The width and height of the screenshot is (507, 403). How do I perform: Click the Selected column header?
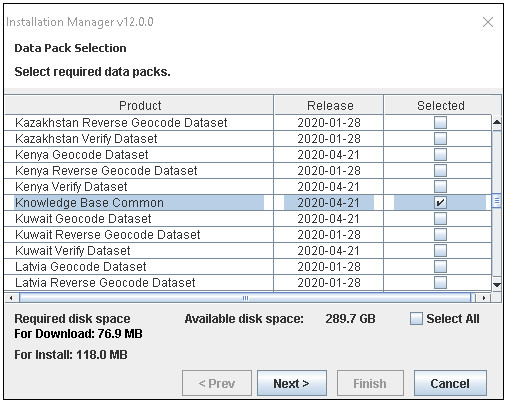[x=441, y=105]
